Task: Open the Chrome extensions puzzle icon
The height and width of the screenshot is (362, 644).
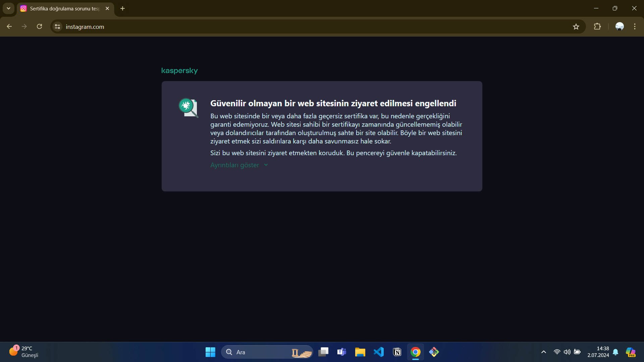Action: 597,26
